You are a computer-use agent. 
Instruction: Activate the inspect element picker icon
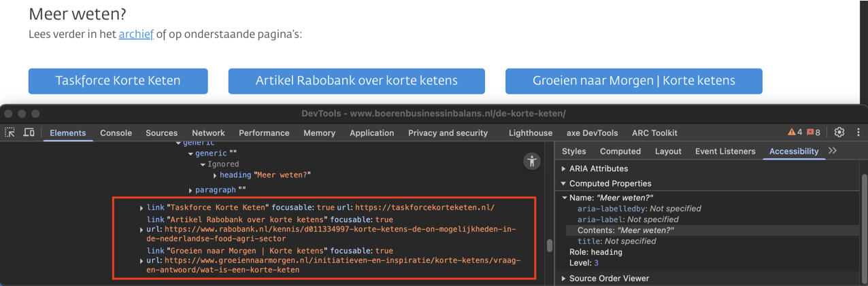(x=10, y=132)
